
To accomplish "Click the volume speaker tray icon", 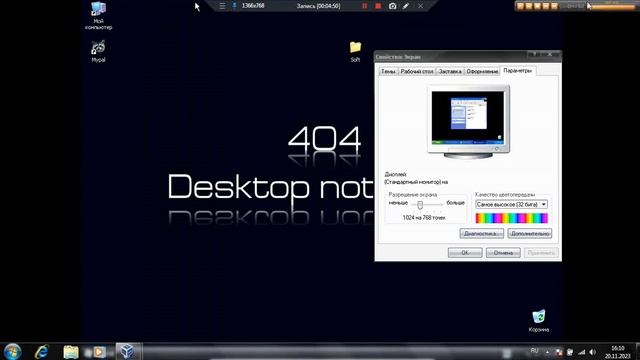I will [x=593, y=352].
